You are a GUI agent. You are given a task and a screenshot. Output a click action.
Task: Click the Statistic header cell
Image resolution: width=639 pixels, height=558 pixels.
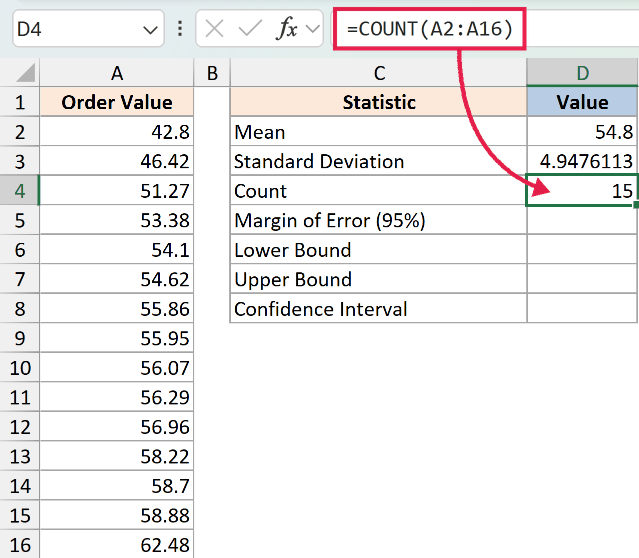pos(379,102)
